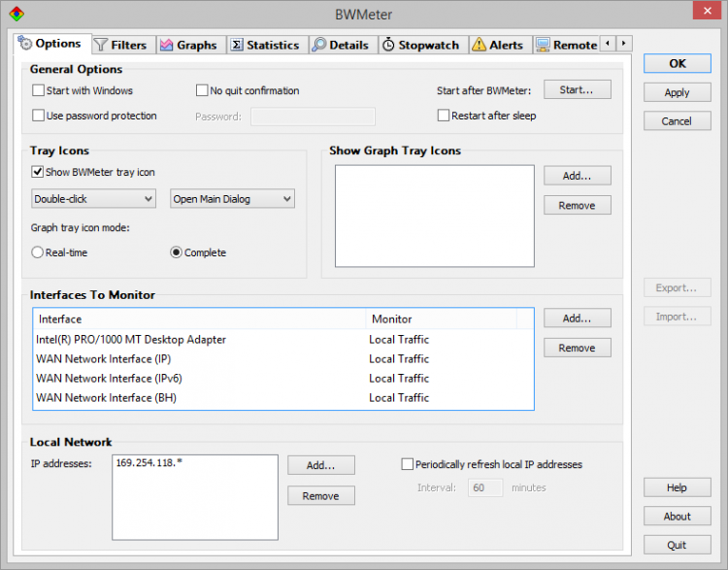Open the Double-click action dropdown
728x570 pixels.
click(93, 198)
